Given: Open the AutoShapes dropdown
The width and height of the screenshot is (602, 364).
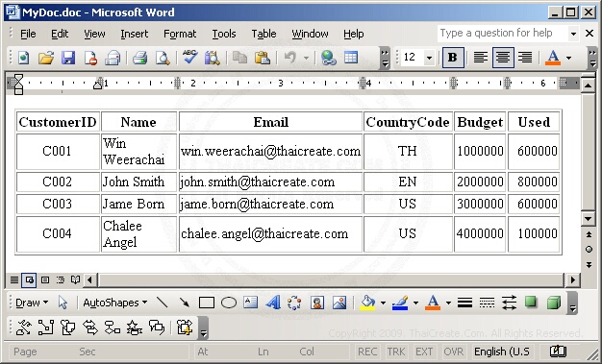Looking at the screenshot, I should (115, 303).
